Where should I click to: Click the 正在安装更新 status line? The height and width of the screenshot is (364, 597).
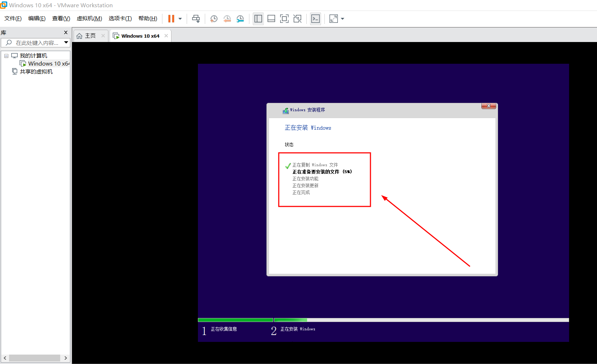(305, 185)
